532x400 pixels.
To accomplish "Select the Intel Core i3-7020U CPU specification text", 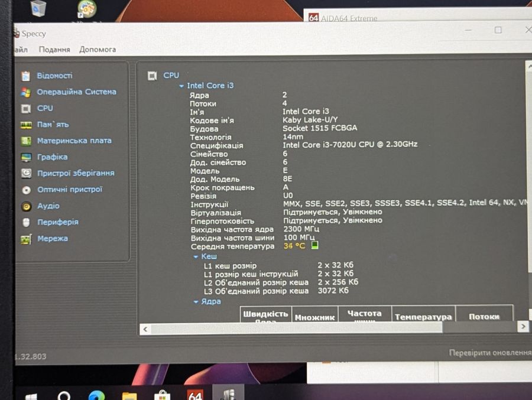I will [x=350, y=145].
